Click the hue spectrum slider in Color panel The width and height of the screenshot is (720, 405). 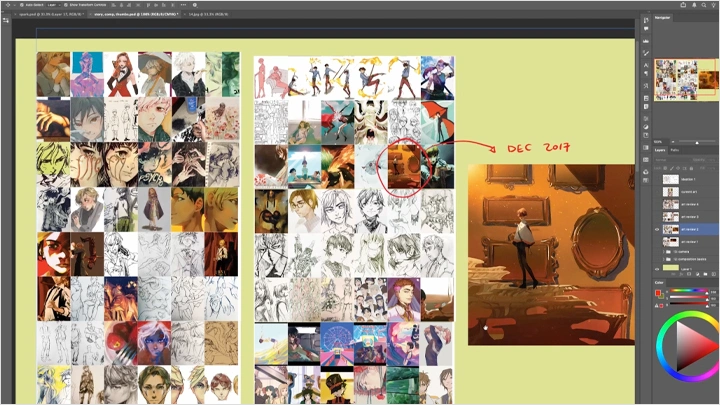pyautogui.click(x=689, y=291)
